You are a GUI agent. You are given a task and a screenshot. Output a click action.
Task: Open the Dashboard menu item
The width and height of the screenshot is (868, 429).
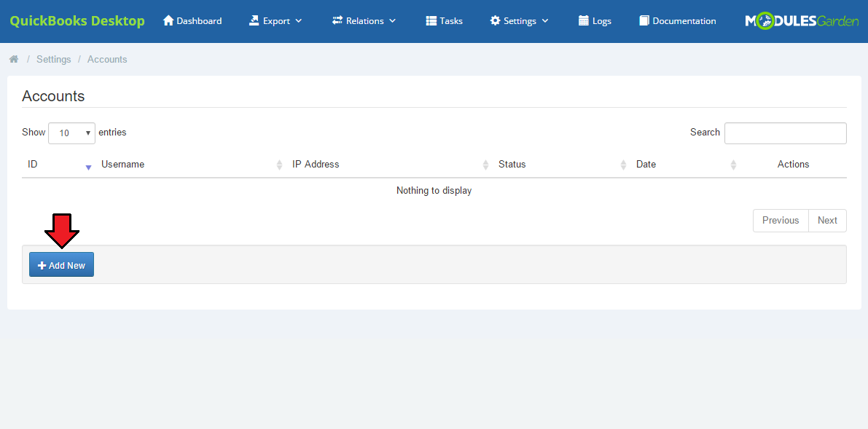coord(192,21)
